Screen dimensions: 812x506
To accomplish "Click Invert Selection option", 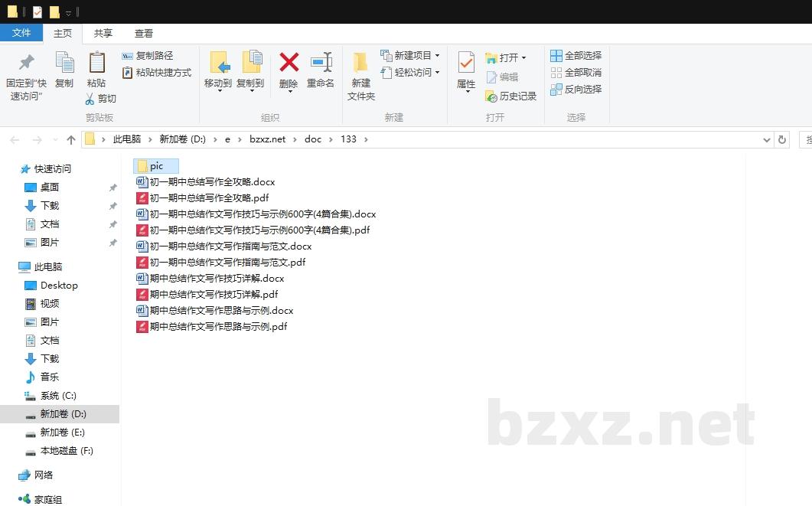I will click(x=576, y=90).
